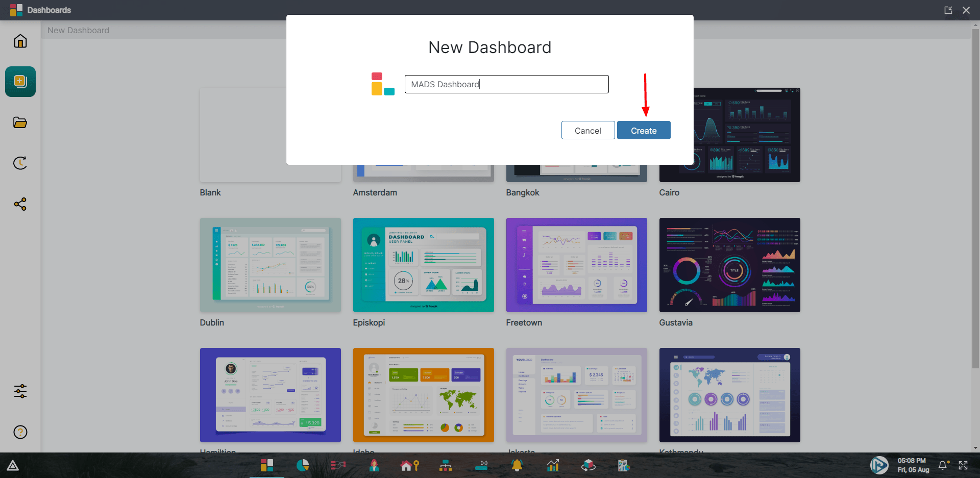Viewport: 980px width, 478px height.
Task: Open the user profile icon in the taskbar
Action: (x=374, y=465)
